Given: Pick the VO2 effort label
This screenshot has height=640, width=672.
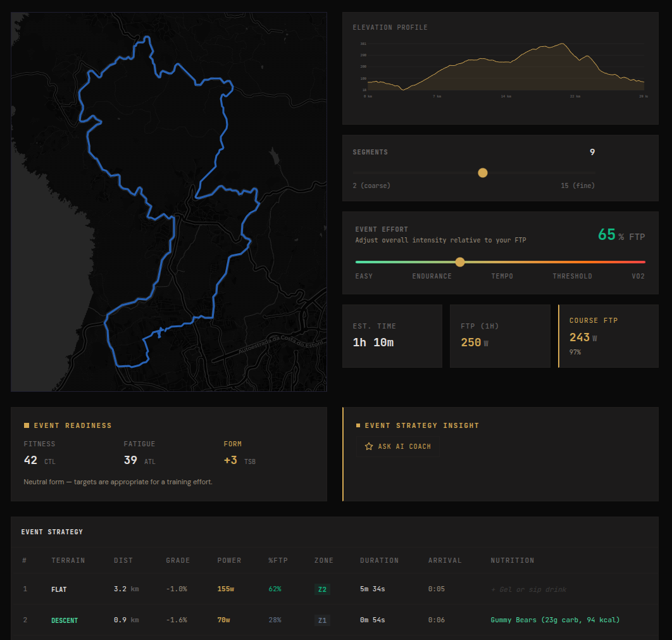Looking at the screenshot, I should coord(638,277).
